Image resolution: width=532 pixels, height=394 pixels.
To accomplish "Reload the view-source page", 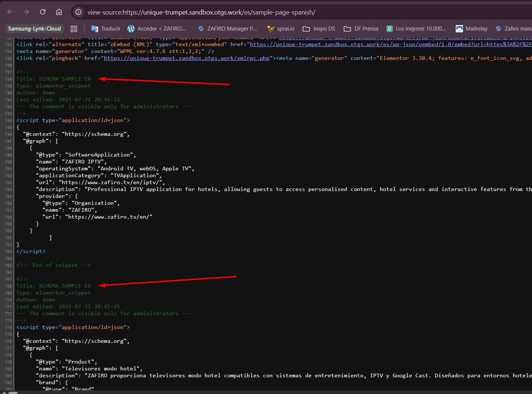I will (42, 12).
